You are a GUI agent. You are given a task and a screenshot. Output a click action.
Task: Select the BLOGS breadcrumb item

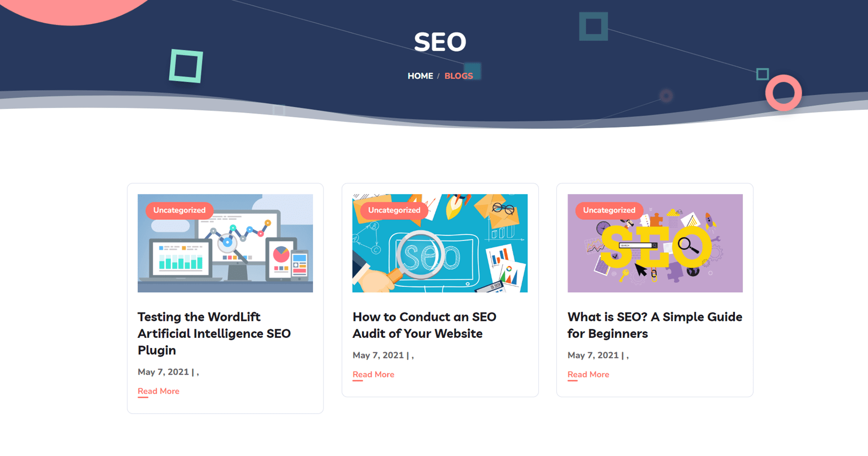click(x=459, y=76)
